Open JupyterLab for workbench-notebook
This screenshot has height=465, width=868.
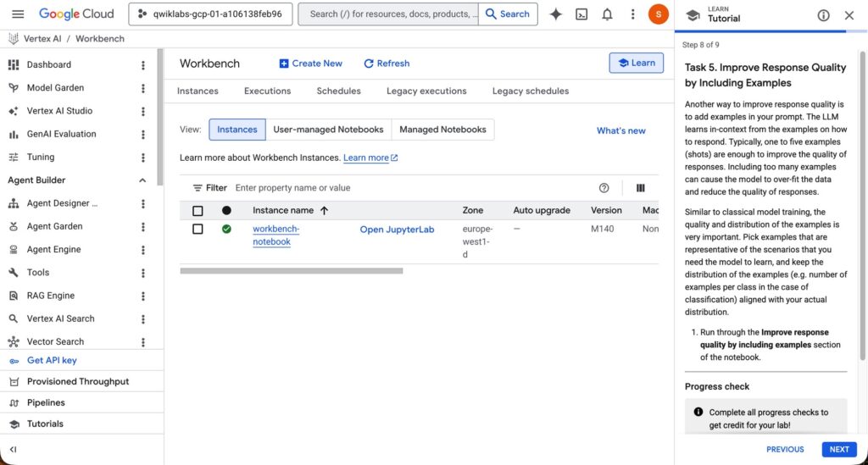(397, 230)
